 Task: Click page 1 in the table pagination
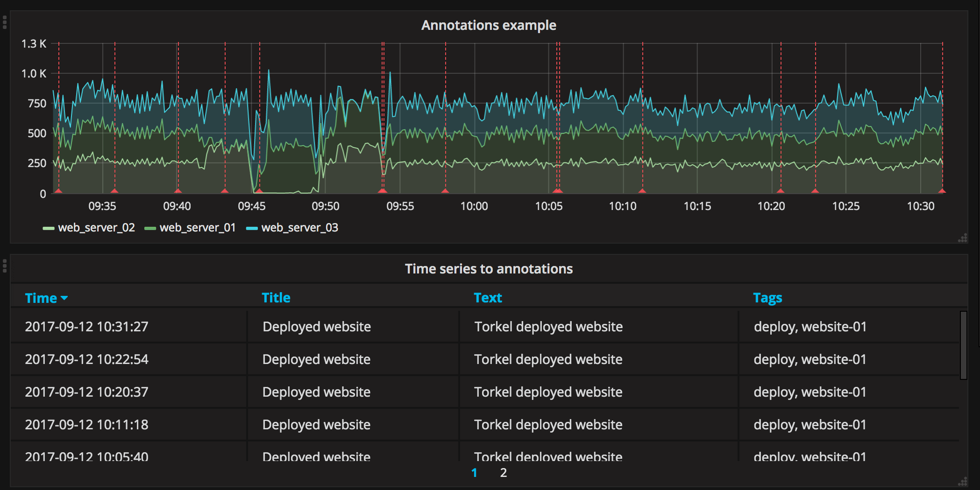click(474, 473)
